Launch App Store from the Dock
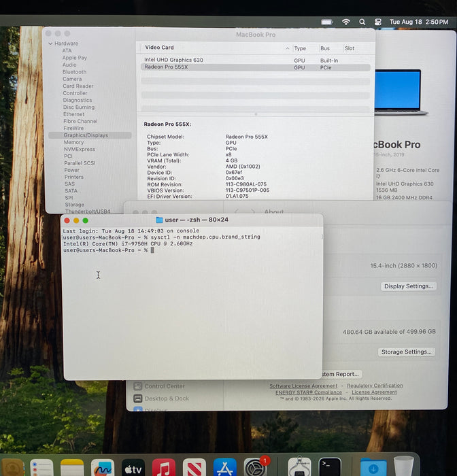The image size is (457, 476). (225, 468)
